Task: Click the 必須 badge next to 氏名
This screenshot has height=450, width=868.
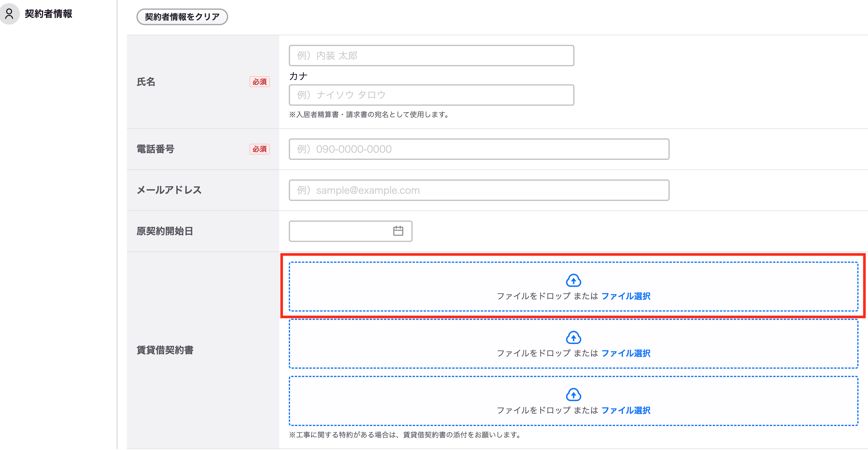Action: tap(259, 82)
